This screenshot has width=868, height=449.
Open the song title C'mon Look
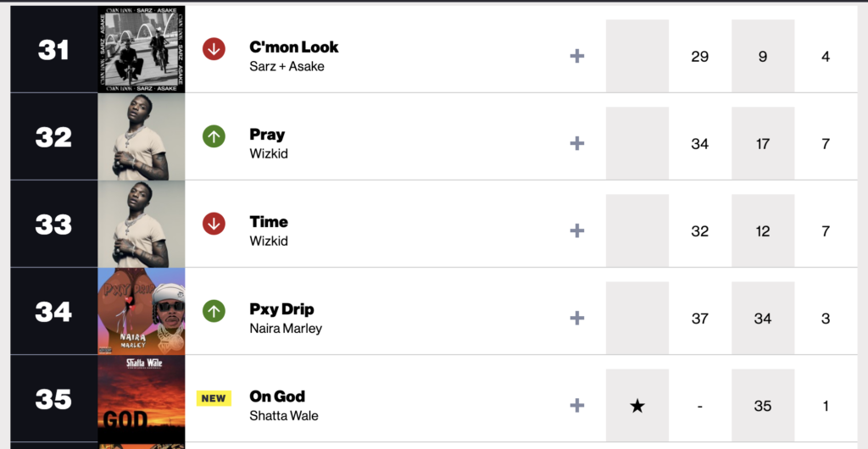point(294,47)
